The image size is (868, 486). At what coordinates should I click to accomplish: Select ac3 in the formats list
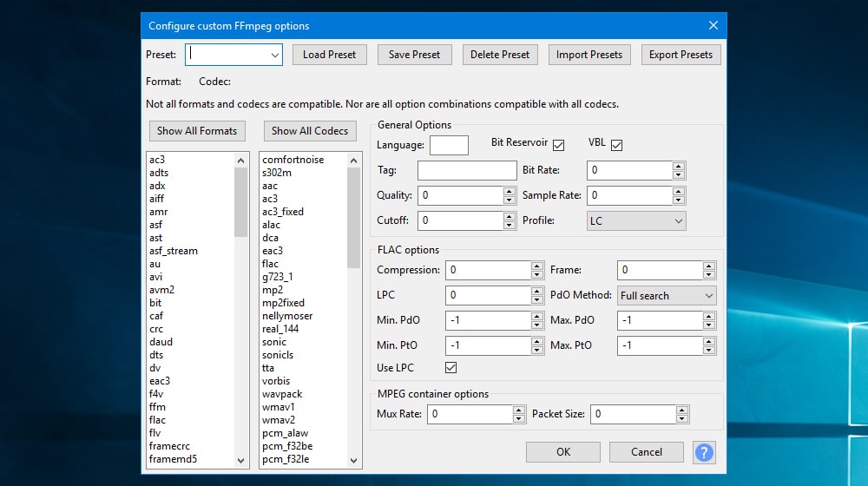pos(157,160)
